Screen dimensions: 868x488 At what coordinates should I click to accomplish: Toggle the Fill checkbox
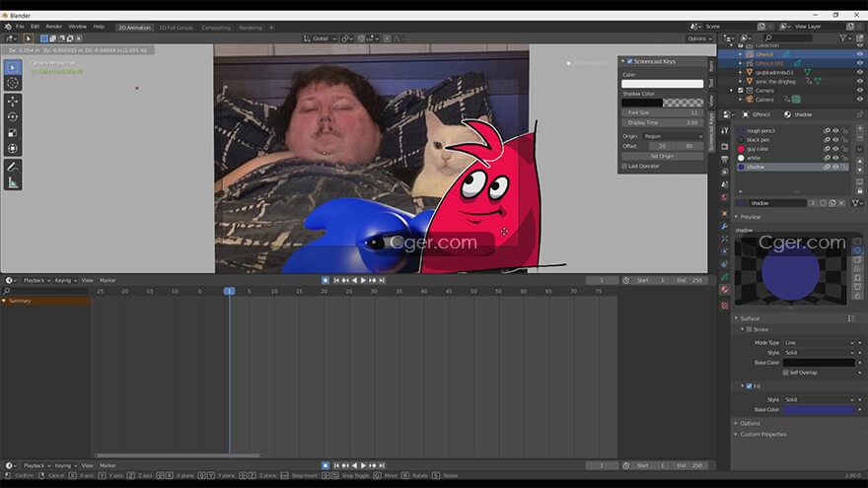coord(749,386)
